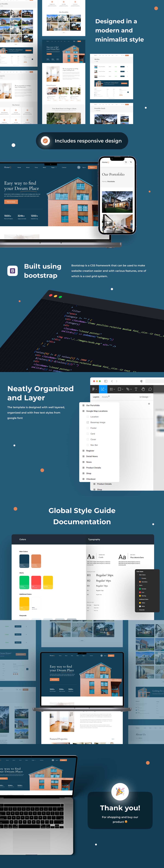Screen dimensions: 164x868
Task: Click the green Success swatch under Alerts
Action: tap(24, 583)
